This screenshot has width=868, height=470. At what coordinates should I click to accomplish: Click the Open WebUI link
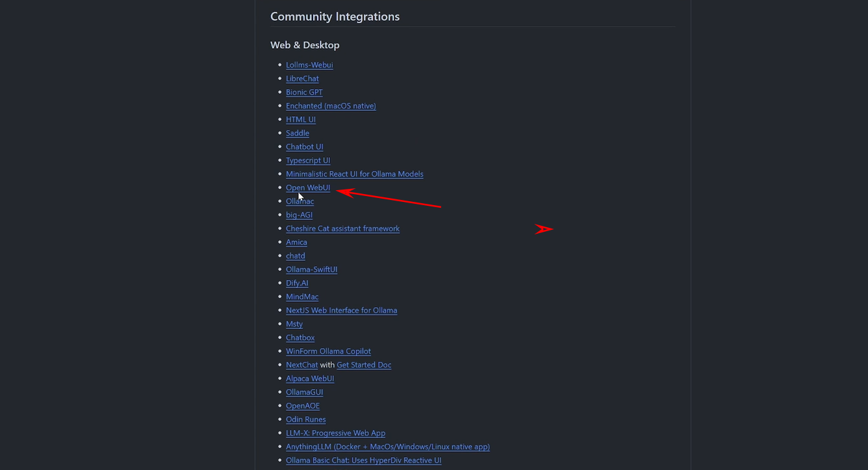[308, 188]
